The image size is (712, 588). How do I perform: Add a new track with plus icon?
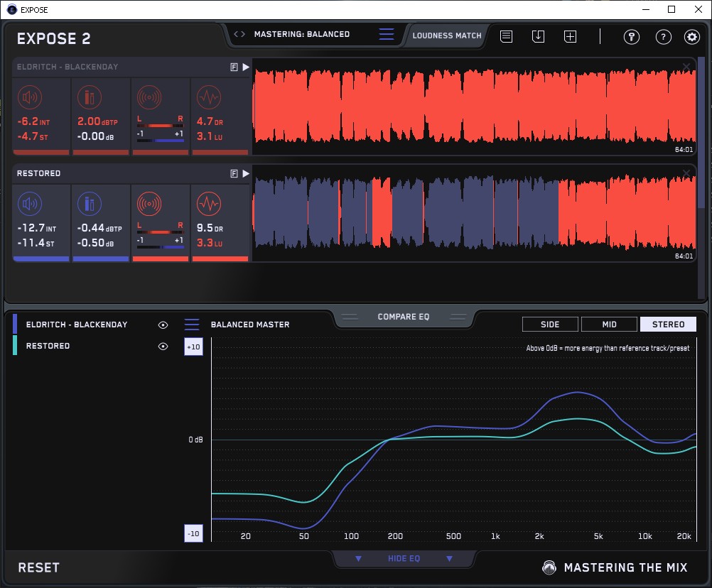(570, 36)
